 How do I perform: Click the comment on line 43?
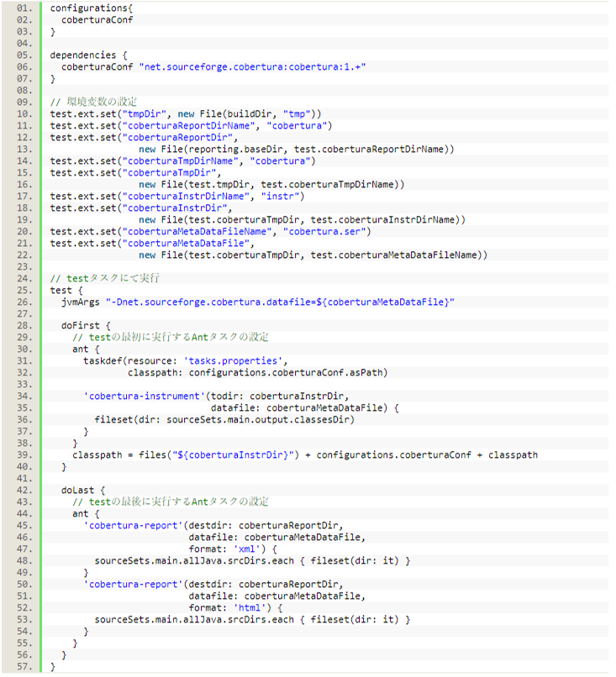(x=171, y=502)
